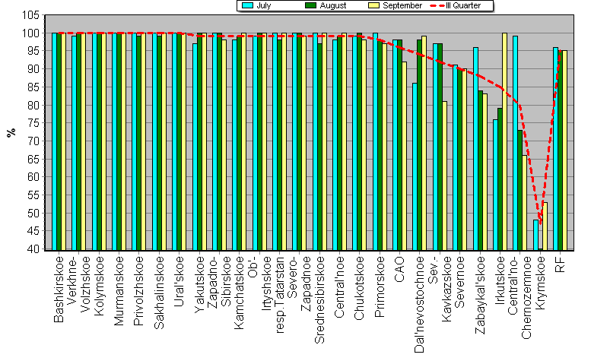Viewport: 591px width, 364px height.
Task: Click the 'Central'no-Chernozemnoe' axis label
Action: [520, 297]
